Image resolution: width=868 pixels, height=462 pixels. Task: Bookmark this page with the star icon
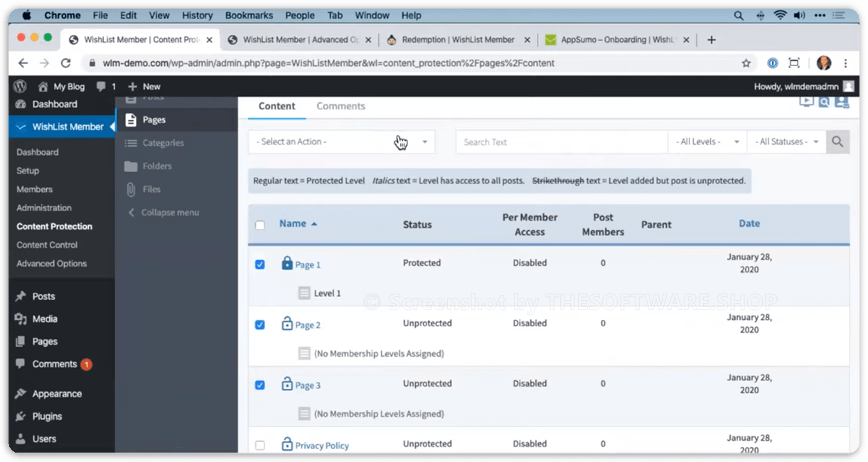746,63
